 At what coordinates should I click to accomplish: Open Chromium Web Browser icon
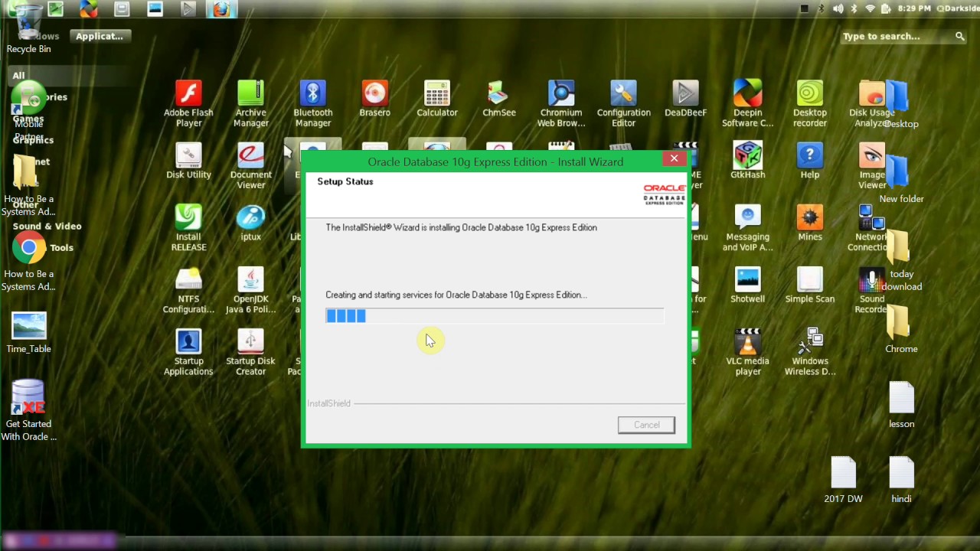[x=560, y=93]
